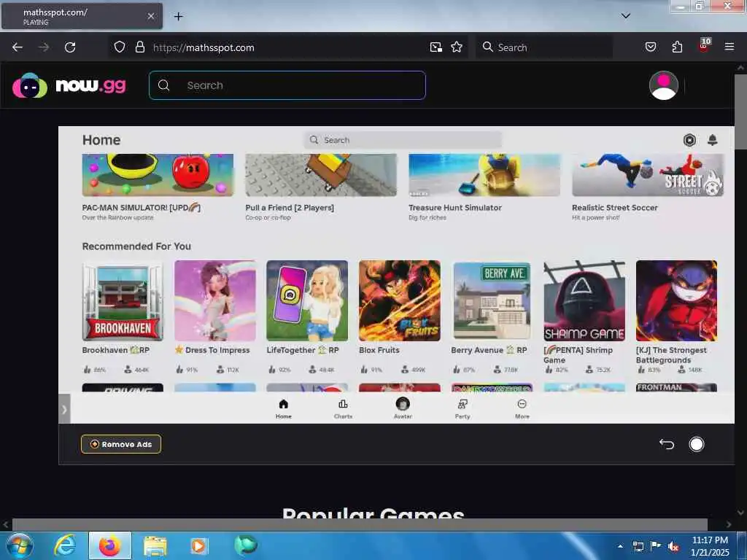Screen dimensions: 747x560
Task: Click 'Treasure Hunt Simulator' title text
Action: click(455, 208)
